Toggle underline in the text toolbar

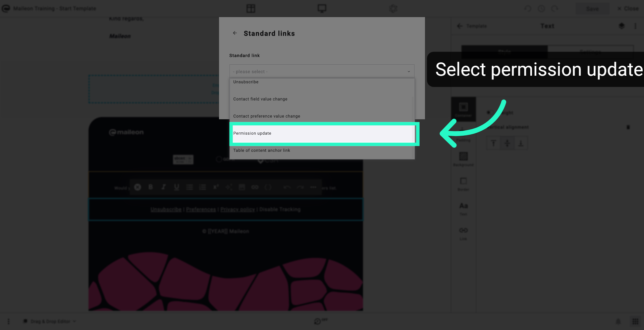pos(177,187)
